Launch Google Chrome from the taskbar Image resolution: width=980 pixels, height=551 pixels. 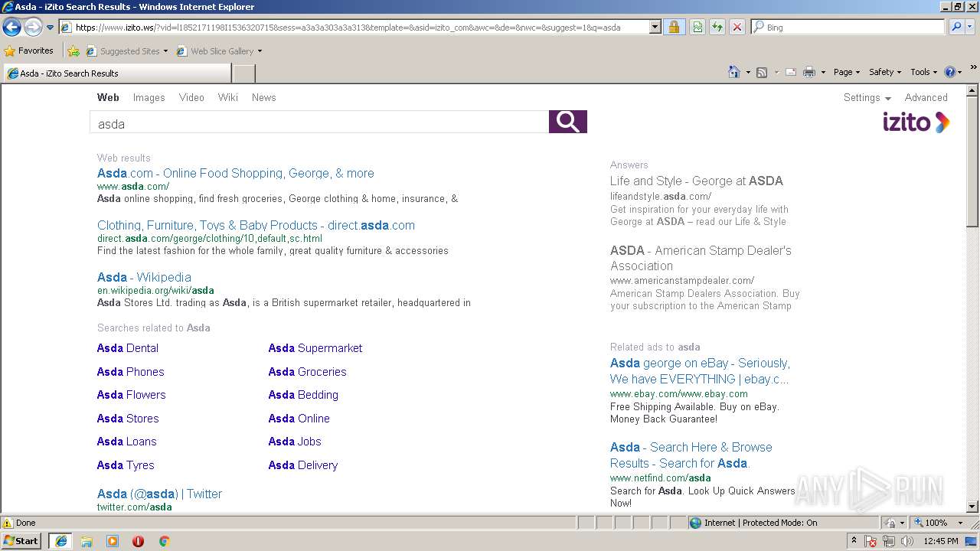(164, 541)
